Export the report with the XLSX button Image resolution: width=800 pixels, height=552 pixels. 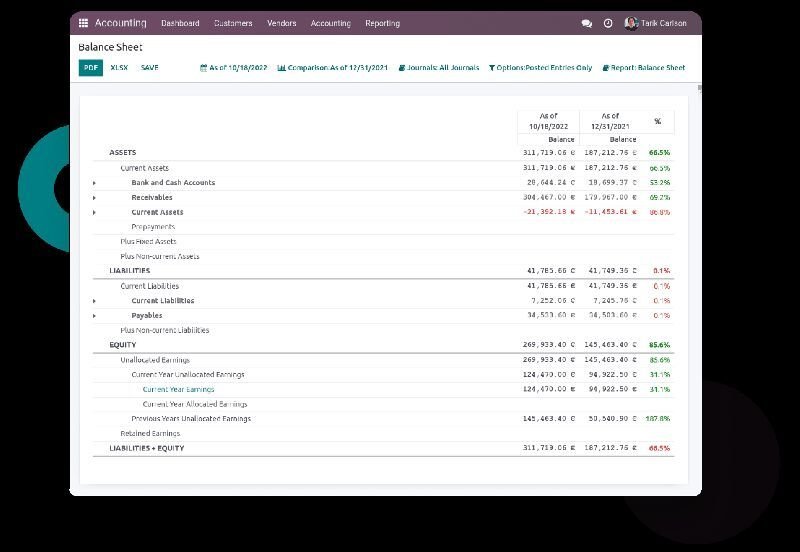point(119,68)
